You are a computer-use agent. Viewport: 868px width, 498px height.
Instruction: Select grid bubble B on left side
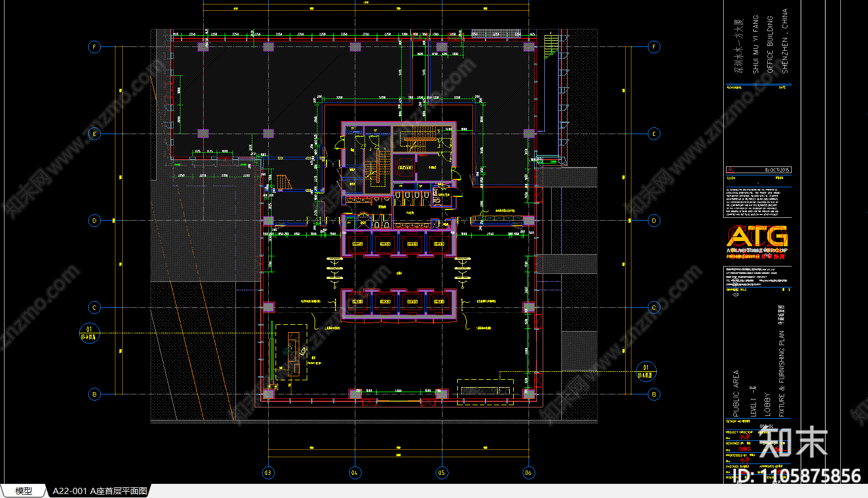point(94,394)
